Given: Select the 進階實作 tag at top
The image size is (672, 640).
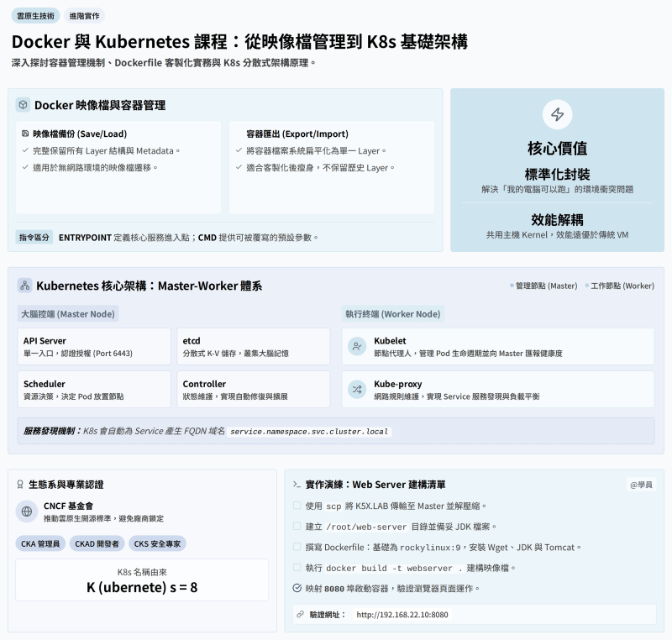Looking at the screenshot, I should (85, 16).
